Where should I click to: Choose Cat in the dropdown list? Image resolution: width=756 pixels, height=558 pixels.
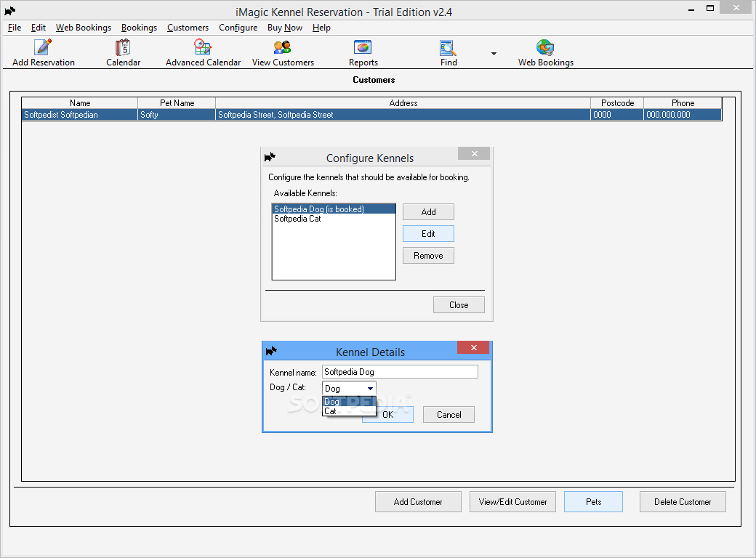349,411
